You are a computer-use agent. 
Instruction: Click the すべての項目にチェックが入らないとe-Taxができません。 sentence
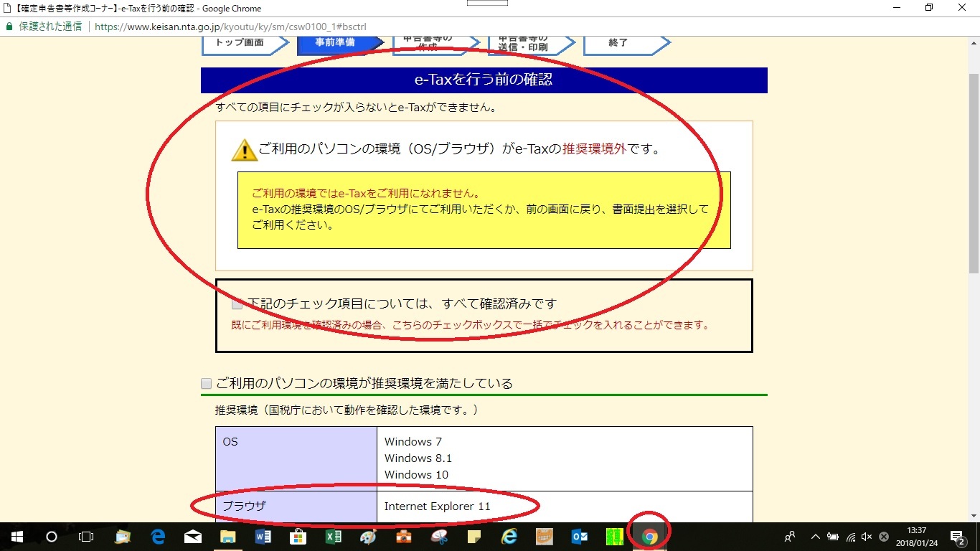[357, 108]
